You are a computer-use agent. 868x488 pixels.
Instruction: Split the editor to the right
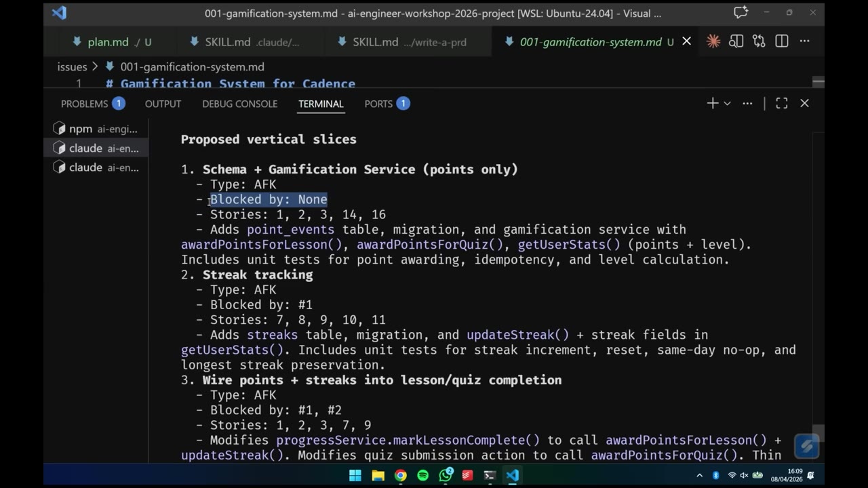pos(782,41)
